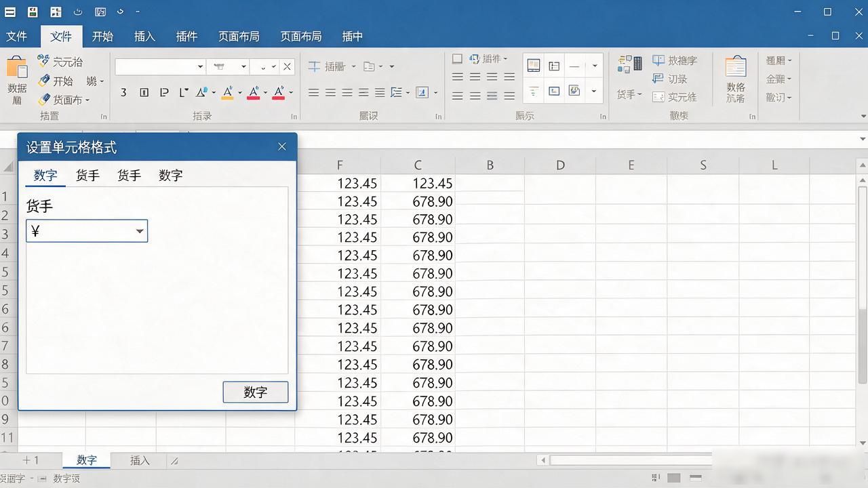This screenshot has width=868, height=488.
Task: Click the 实元维 command in the ribbon
Action: [674, 97]
